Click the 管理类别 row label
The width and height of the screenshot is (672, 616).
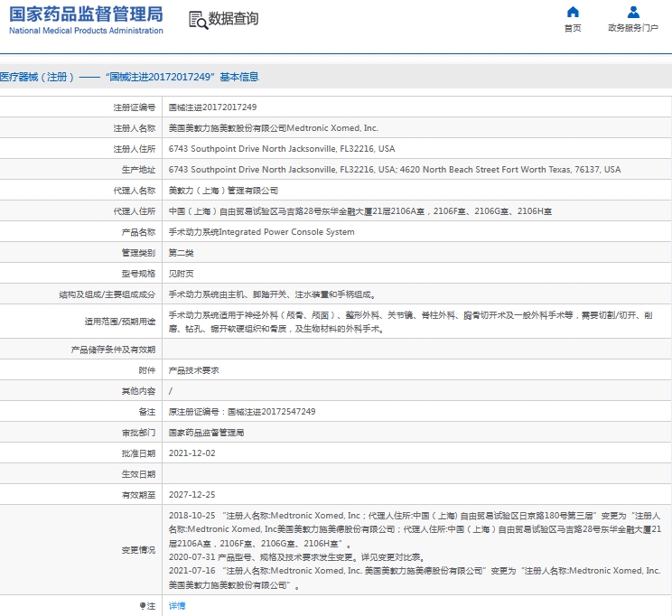[138, 253]
